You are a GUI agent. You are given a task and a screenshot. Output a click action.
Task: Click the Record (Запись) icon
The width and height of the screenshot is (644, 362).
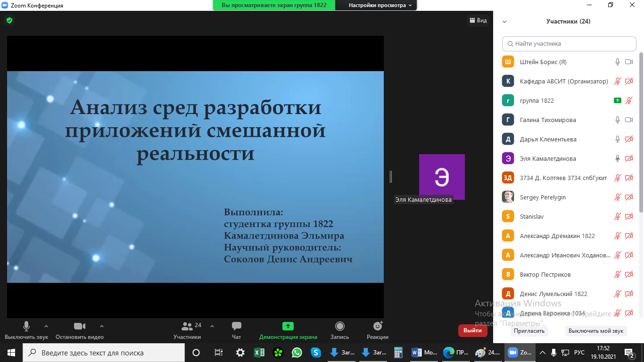(339, 326)
